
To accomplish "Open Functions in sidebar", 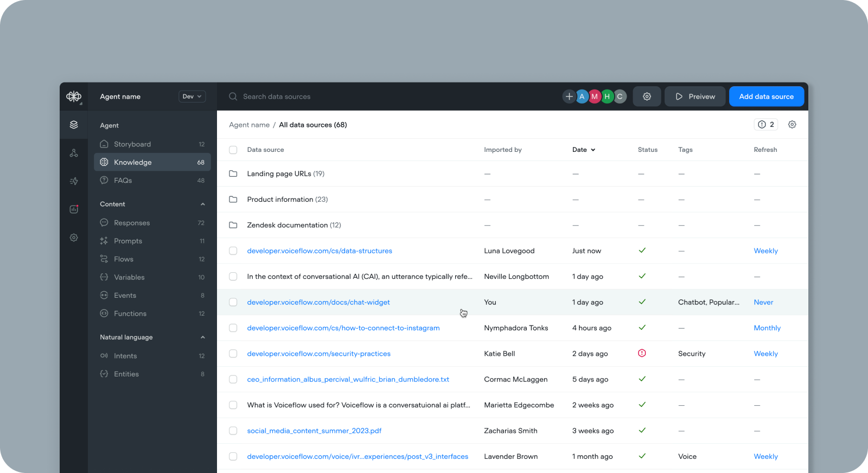I will click(152, 314).
